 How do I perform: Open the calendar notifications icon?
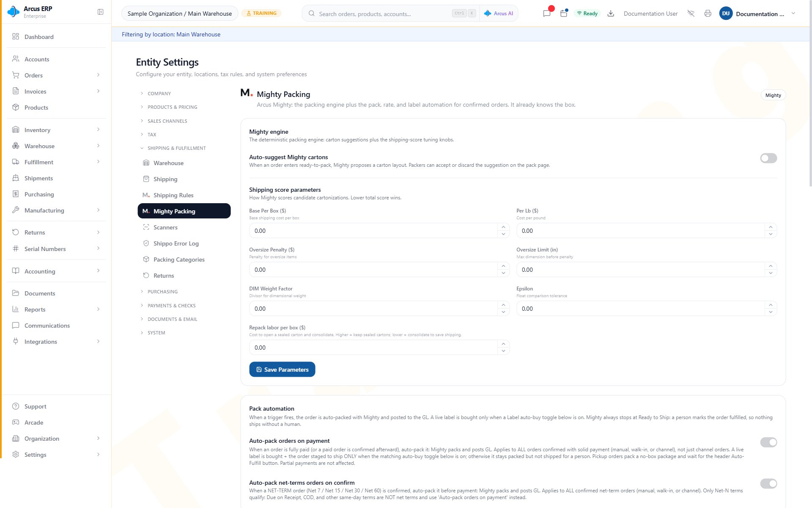pyautogui.click(x=564, y=14)
